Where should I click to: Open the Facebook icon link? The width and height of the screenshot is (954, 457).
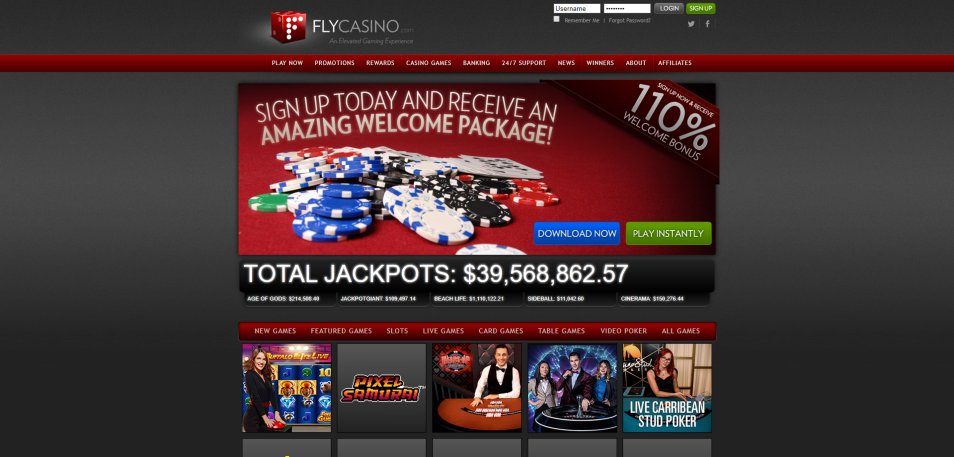click(708, 24)
